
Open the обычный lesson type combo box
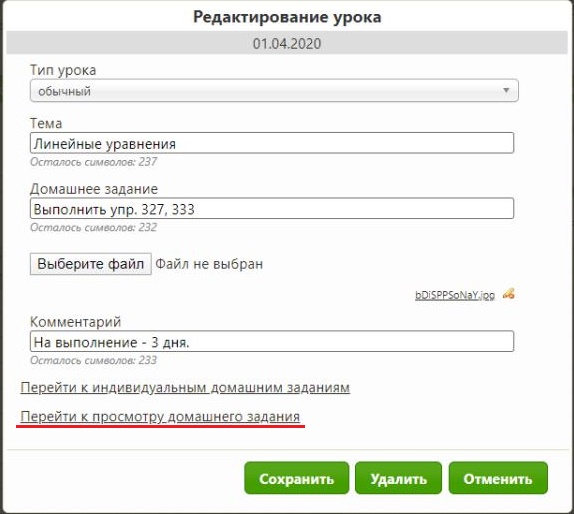coord(274,90)
